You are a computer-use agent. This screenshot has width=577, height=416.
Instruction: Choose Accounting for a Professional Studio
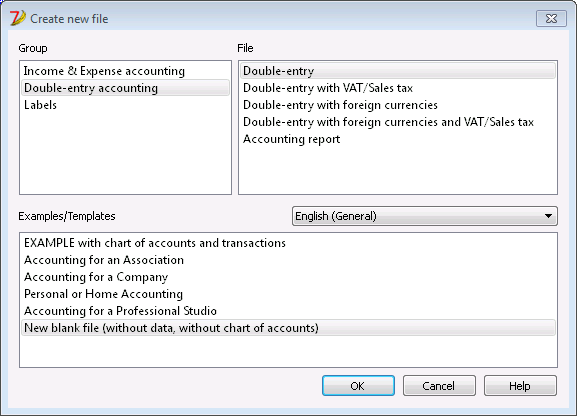(288, 311)
